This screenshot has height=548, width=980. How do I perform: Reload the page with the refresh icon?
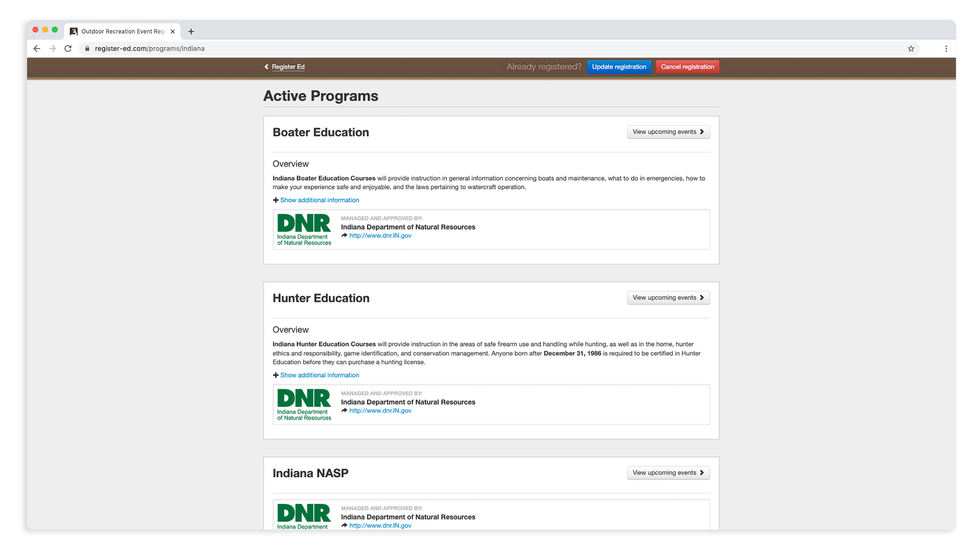tap(68, 48)
